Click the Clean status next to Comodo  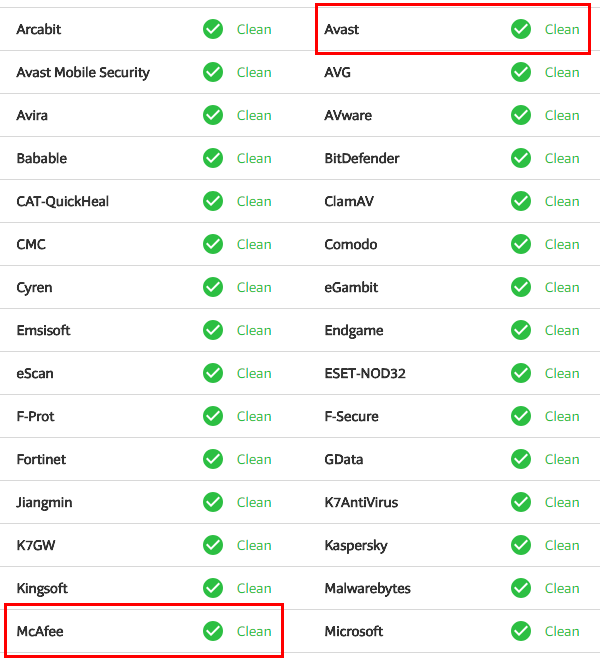[561, 244]
